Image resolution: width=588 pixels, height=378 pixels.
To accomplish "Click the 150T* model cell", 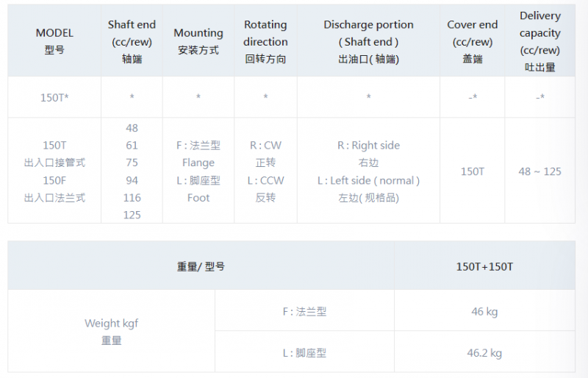I will click(54, 98).
